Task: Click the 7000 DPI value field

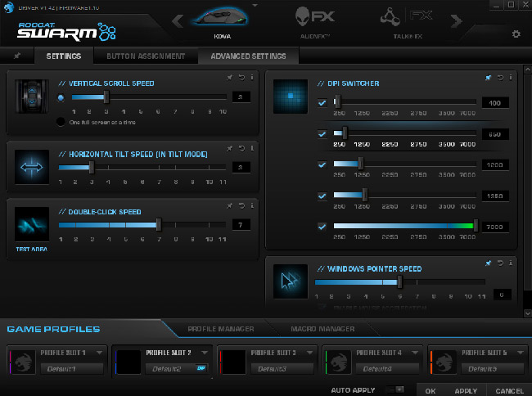Action: point(495,227)
